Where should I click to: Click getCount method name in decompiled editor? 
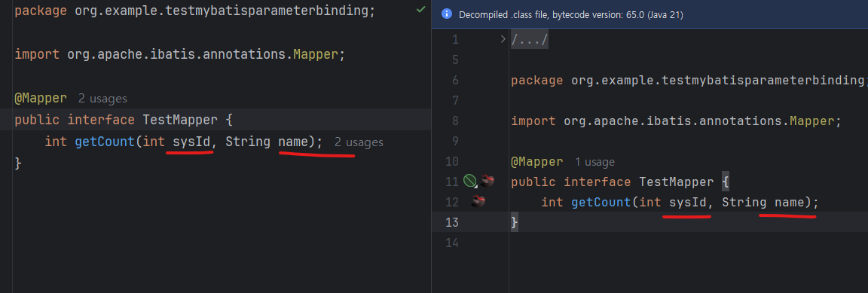601,202
